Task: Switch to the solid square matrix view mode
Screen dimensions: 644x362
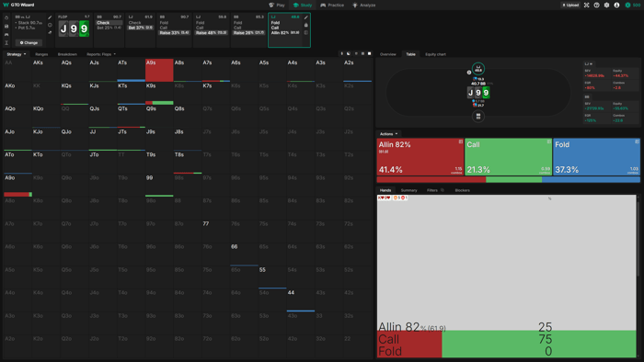Action: point(369,53)
